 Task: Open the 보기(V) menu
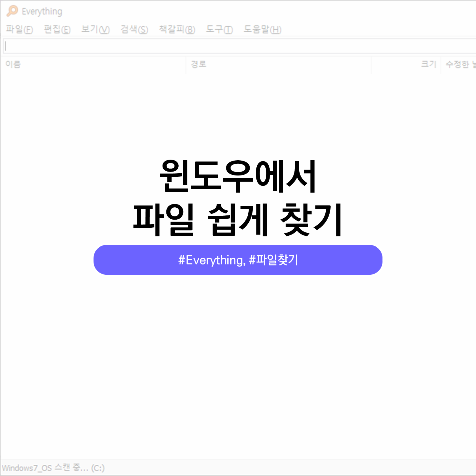tap(95, 29)
